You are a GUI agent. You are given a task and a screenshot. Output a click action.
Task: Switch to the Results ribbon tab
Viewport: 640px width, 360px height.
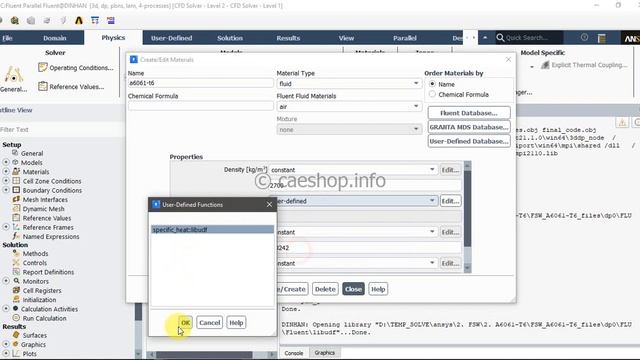[x=288, y=38]
